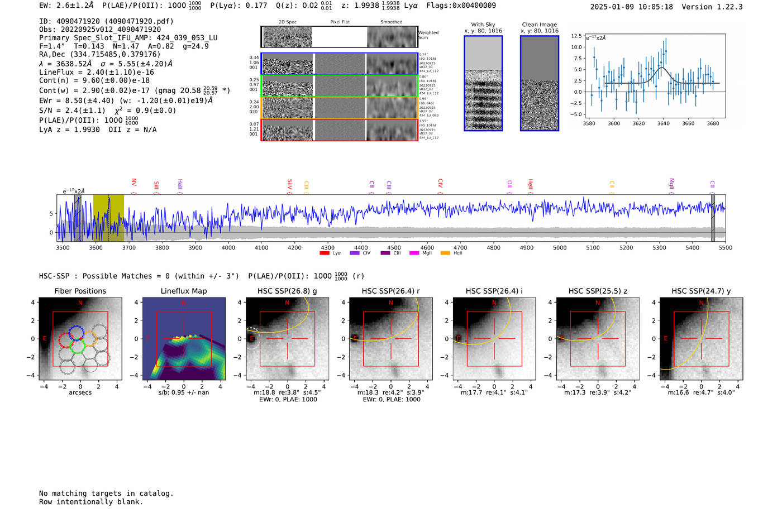Select the magenta OII line marker

[509, 187]
